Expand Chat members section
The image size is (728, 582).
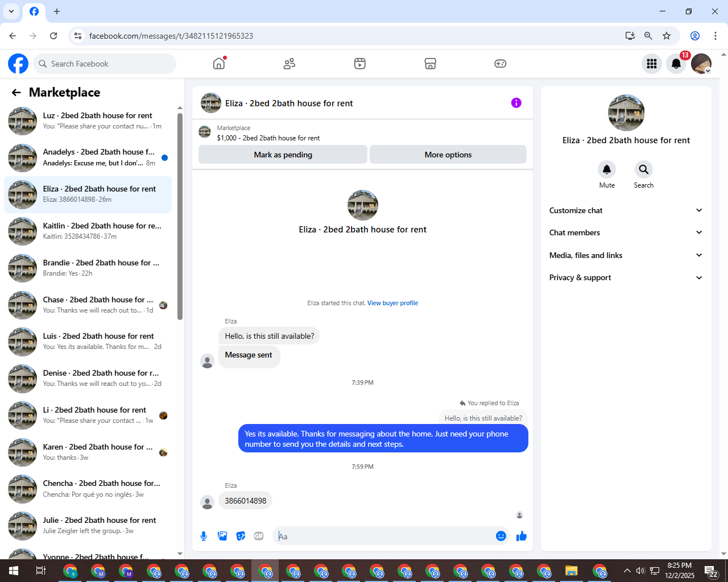626,232
